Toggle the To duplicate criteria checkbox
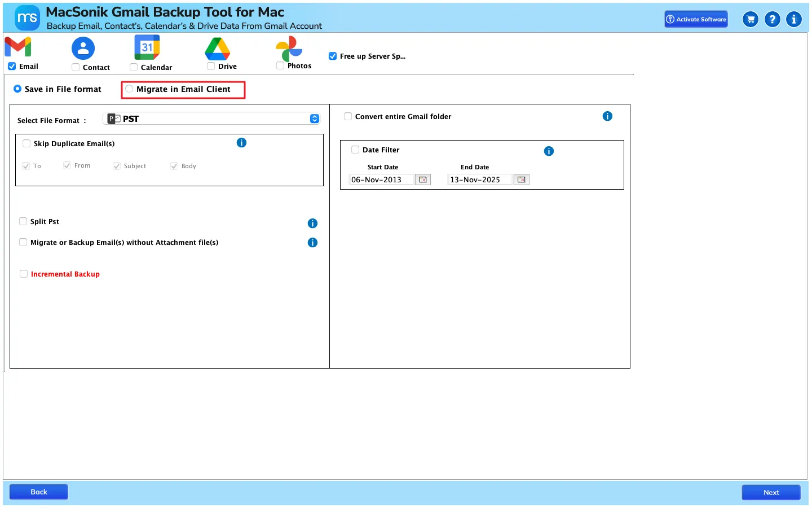The image size is (812, 508). 26,166
